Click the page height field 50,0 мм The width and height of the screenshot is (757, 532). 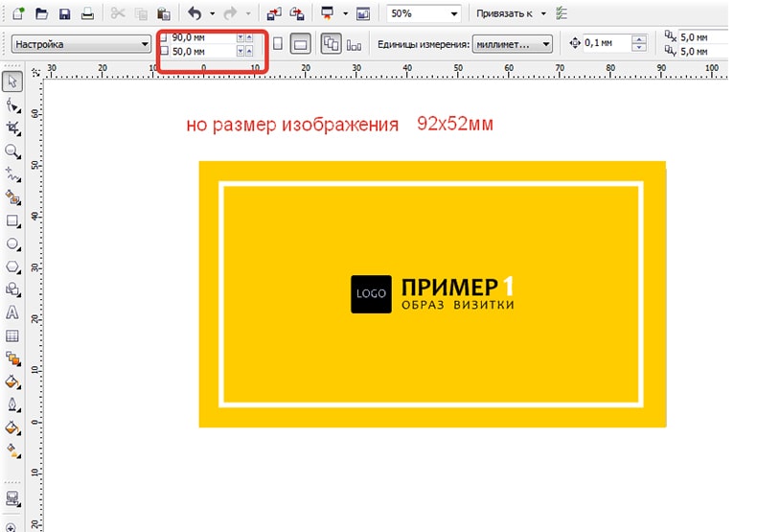tap(203, 51)
